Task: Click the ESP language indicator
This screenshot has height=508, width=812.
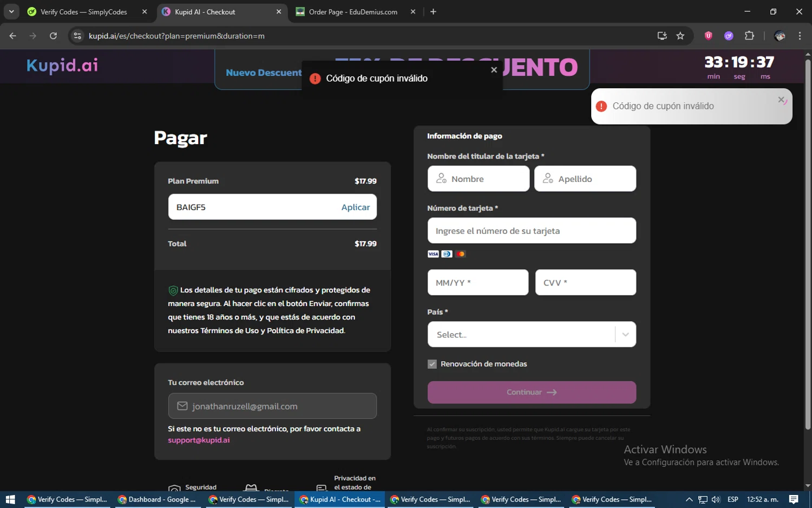Action: point(733,499)
